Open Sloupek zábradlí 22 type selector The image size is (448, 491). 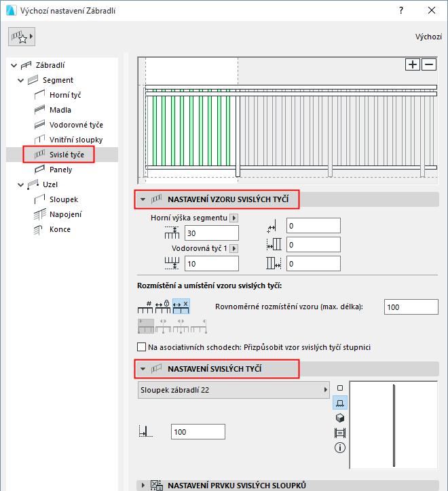click(x=234, y=390)
